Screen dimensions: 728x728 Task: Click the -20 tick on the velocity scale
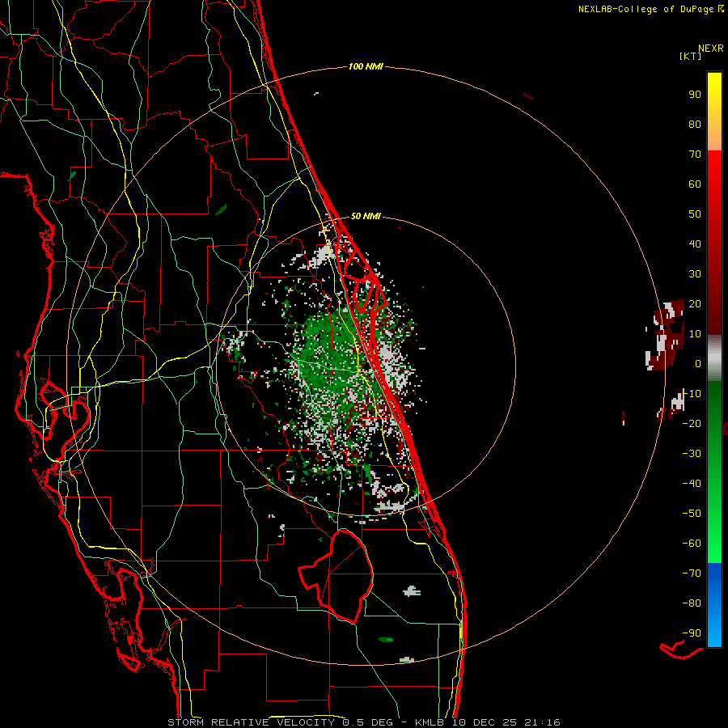692,423
